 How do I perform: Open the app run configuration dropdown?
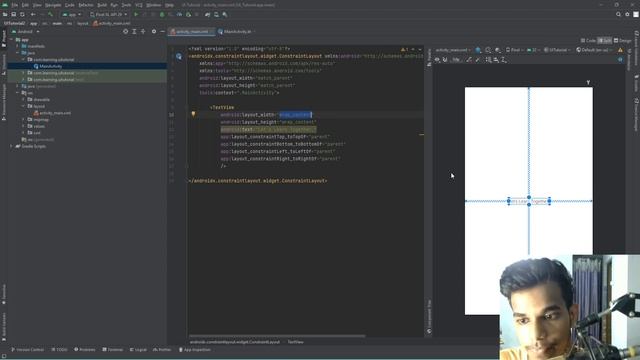(71, 14)
